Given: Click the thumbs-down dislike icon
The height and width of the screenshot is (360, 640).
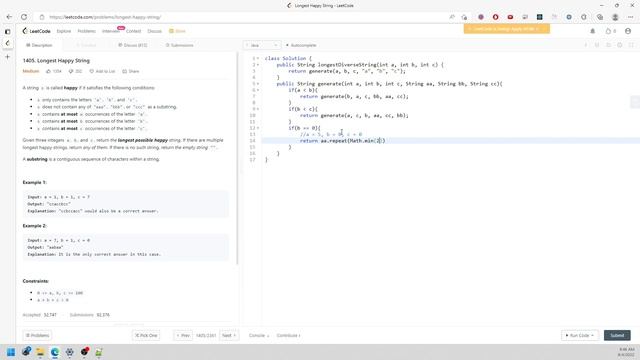Looking at the screenshot, I should pyautogui.click(x=71, y=71).
